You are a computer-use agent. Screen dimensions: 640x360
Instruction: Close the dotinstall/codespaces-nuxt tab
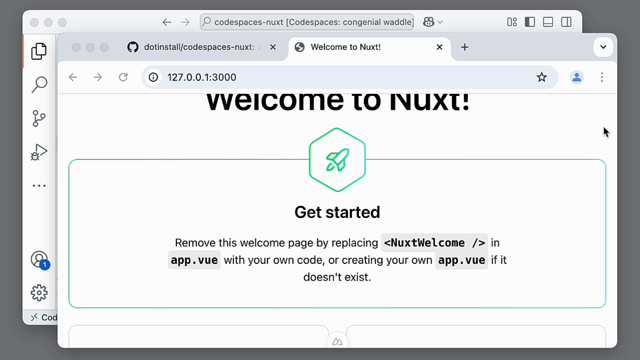[273, 47]
